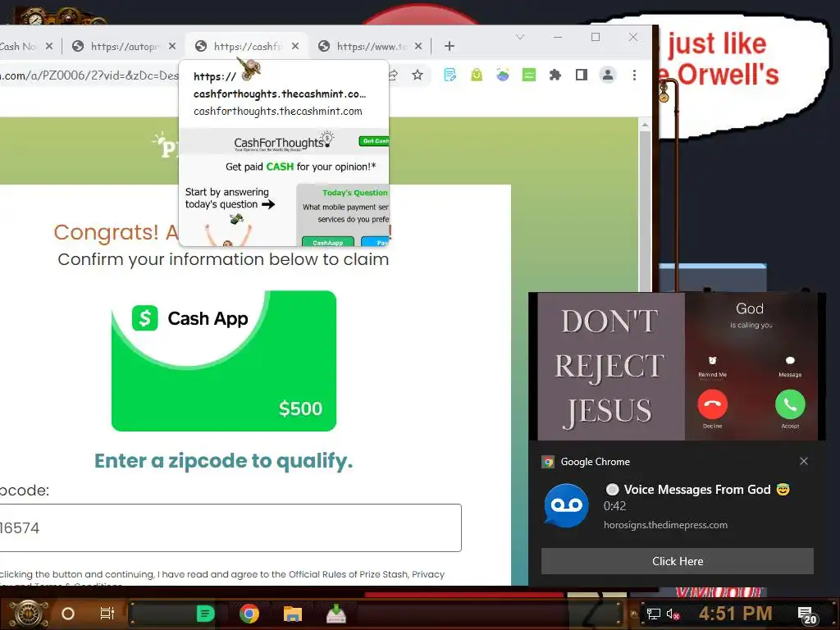Open the Chrome profile avatar
Image resolution: width=840 pixels, height=630 pixels.
pyautogui.click(x=608, y=75)
